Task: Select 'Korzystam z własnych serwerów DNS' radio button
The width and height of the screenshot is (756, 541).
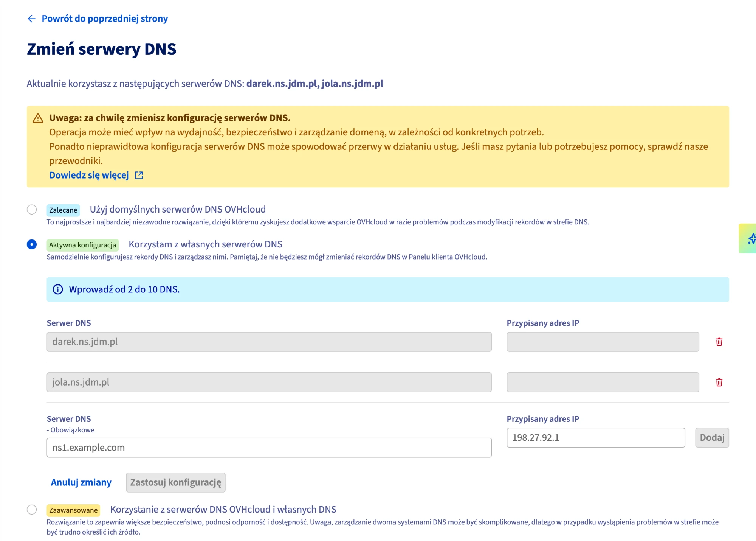Action: click(32, 244)
